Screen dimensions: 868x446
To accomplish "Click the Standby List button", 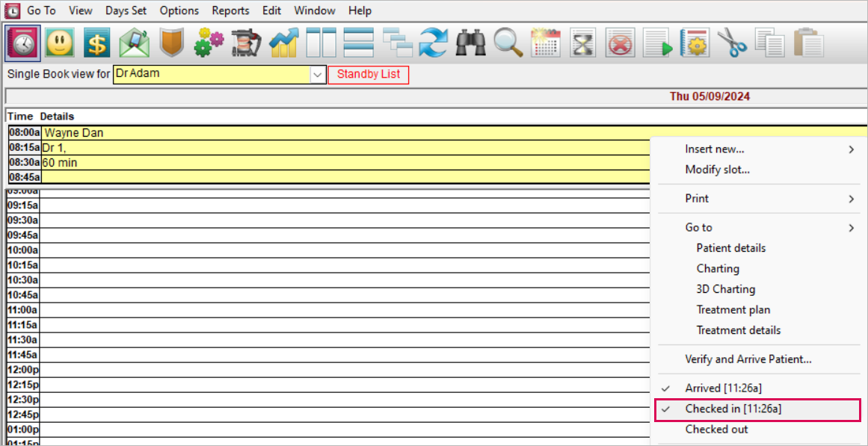I will 369,75.
